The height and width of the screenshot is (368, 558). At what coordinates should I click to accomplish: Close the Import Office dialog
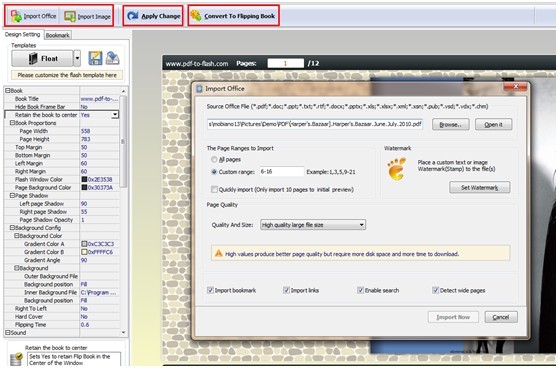click(515, 86)
